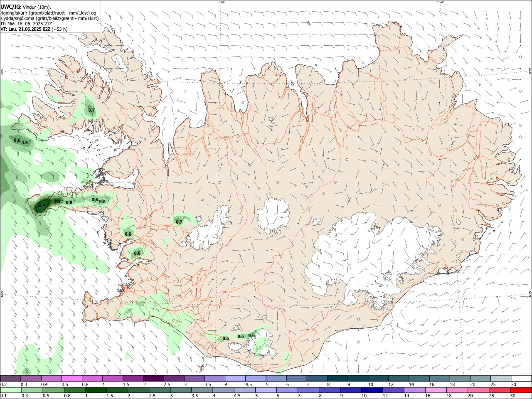Pick the darkest purple 2–2.5 snow swatch

pyautogui.click(x=153, y=378)
